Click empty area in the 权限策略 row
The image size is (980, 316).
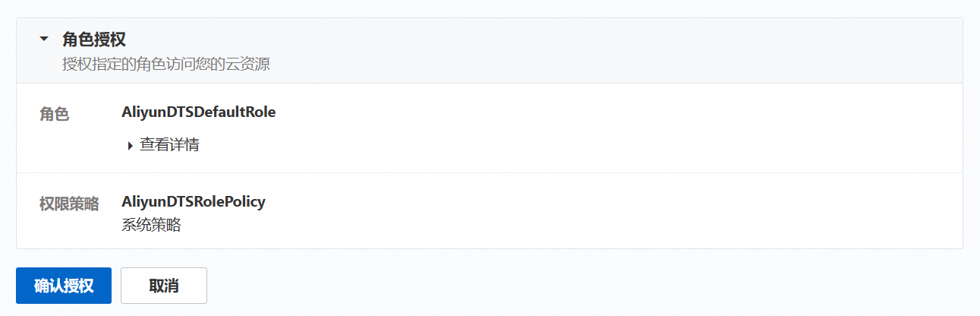point(607,211)
